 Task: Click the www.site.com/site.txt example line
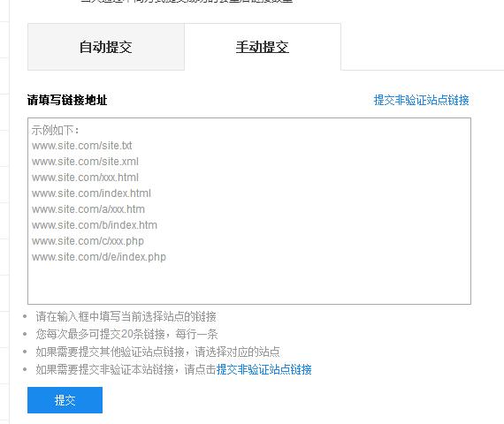click(82, 146)
